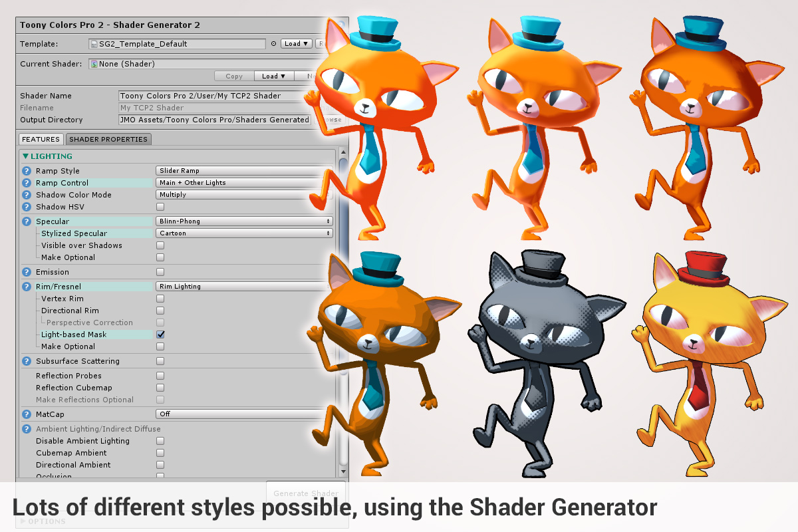The image size is (798, 532).
Task: Enable the Subsurface Scattering checkbox
Action: tap(160, 361)
